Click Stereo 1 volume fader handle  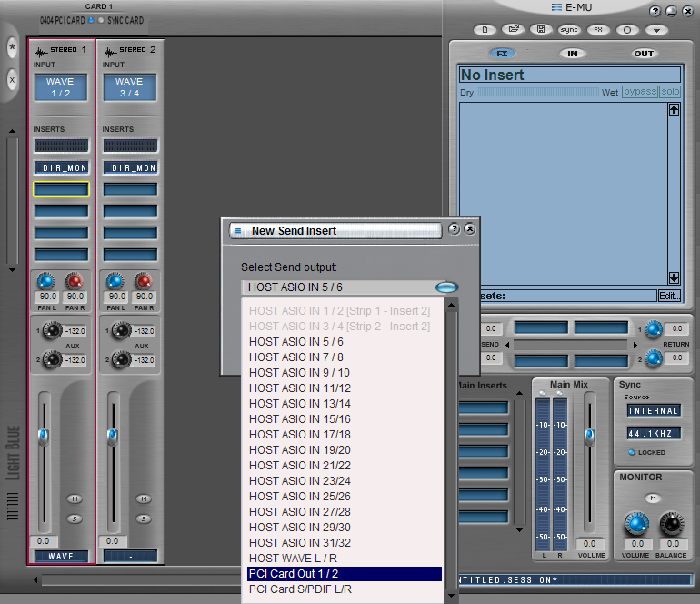(44, 437)
